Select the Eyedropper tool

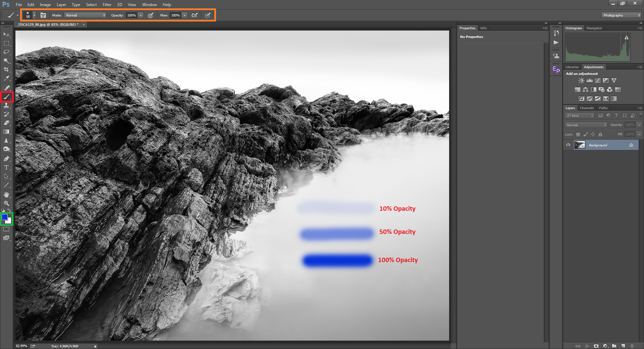click(6, 78)
